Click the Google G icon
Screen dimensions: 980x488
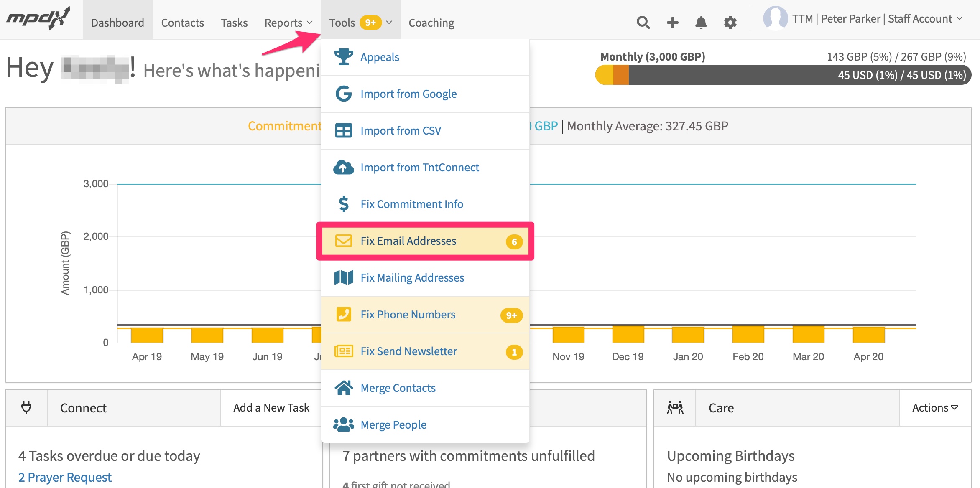[344, 94]
